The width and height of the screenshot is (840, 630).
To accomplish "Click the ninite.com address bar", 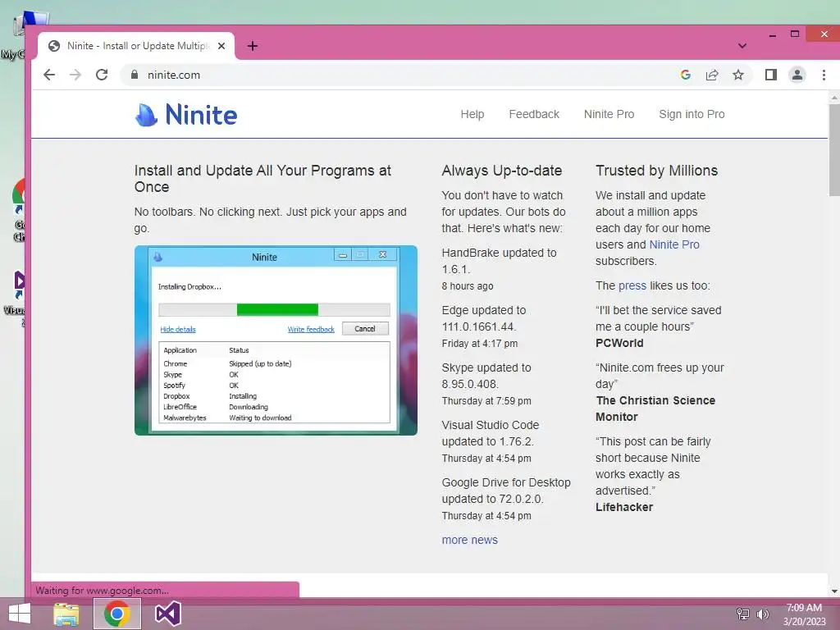I will (396, 75).
